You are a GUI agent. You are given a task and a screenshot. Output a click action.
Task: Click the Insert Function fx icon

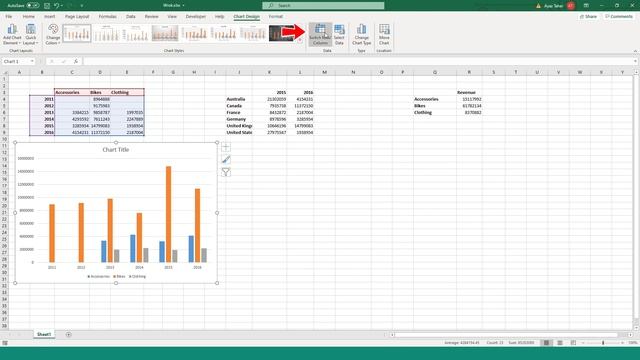coord(76,61)
